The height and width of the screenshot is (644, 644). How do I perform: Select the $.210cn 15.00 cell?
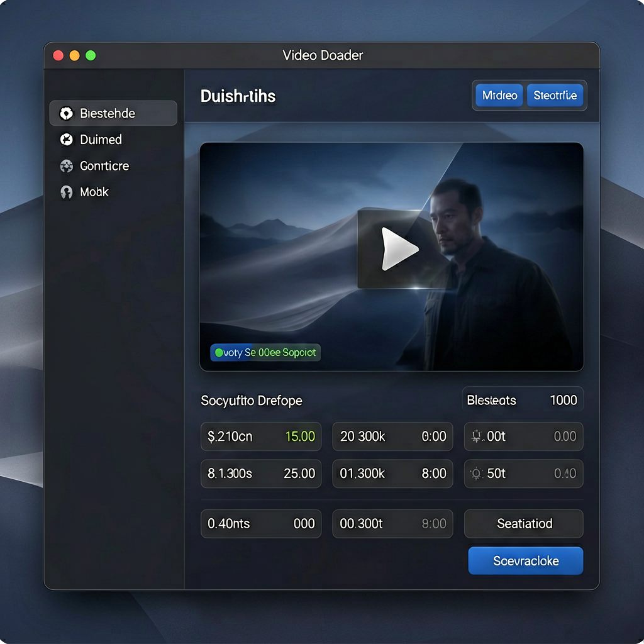[x=261, y=436]
